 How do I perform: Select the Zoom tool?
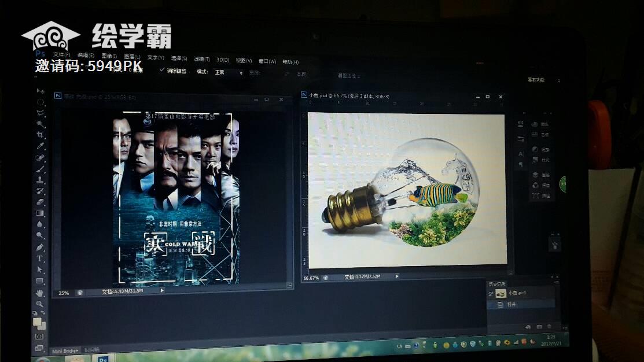tap(40, 304)
